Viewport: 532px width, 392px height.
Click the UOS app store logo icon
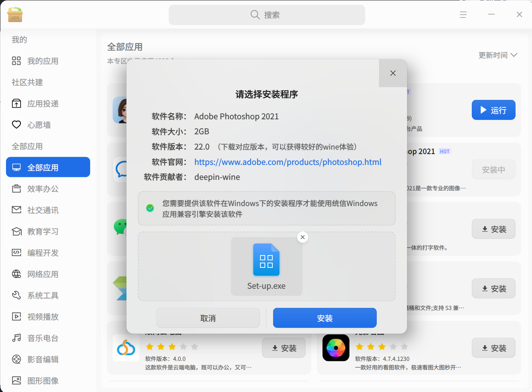[15, 15]
